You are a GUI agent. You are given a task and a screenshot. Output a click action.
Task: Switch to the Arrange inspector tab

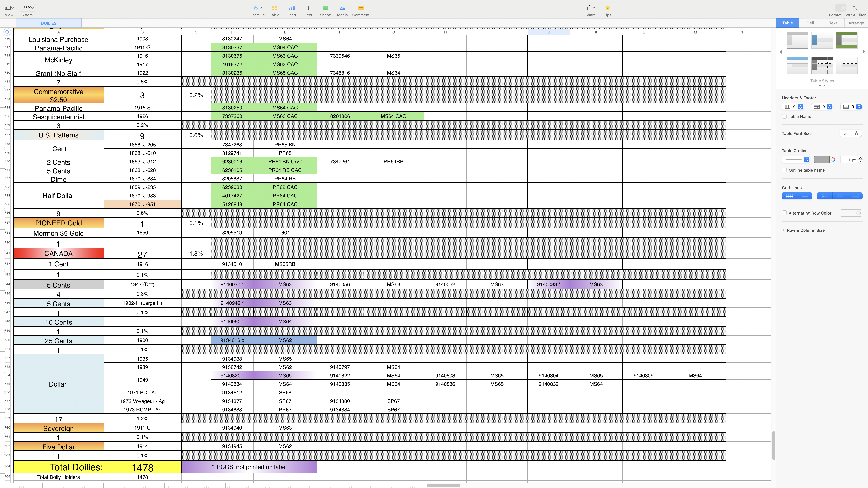[856, 23]
